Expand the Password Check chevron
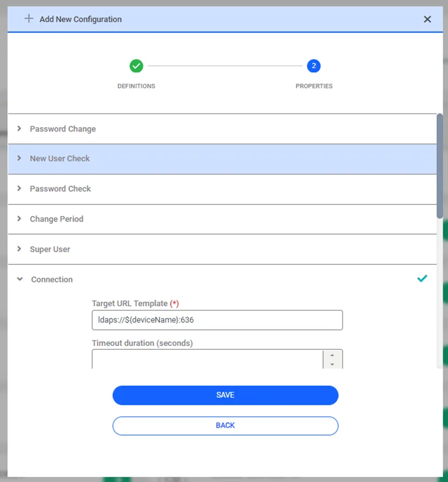Screen dimensions: 448x482 click(19, 188)
